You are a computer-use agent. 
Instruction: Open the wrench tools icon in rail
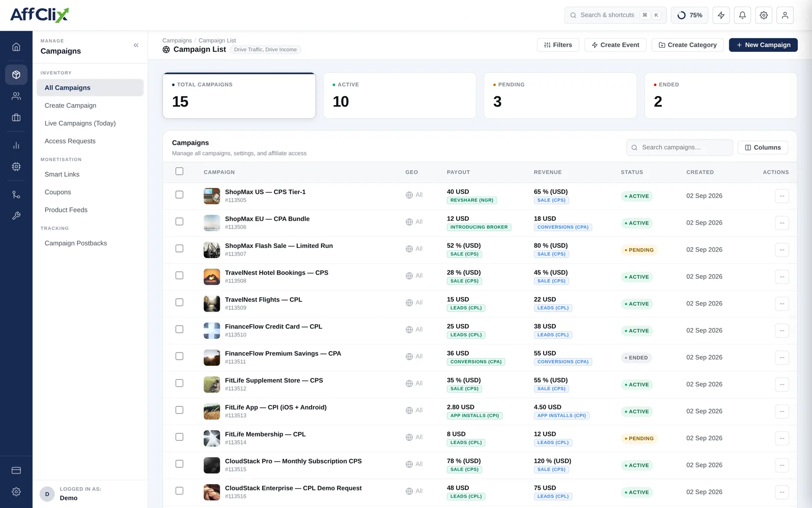(x=16, y=216)
